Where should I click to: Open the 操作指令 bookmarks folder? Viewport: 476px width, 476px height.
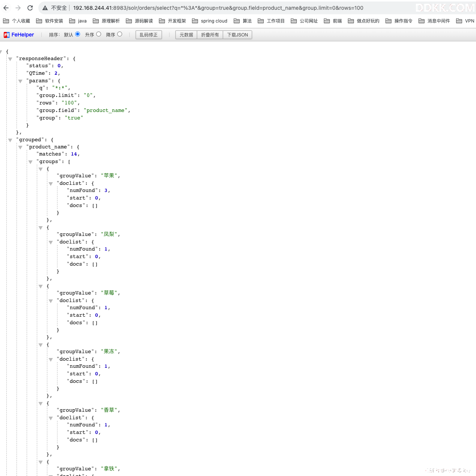(x=399, y=21)
